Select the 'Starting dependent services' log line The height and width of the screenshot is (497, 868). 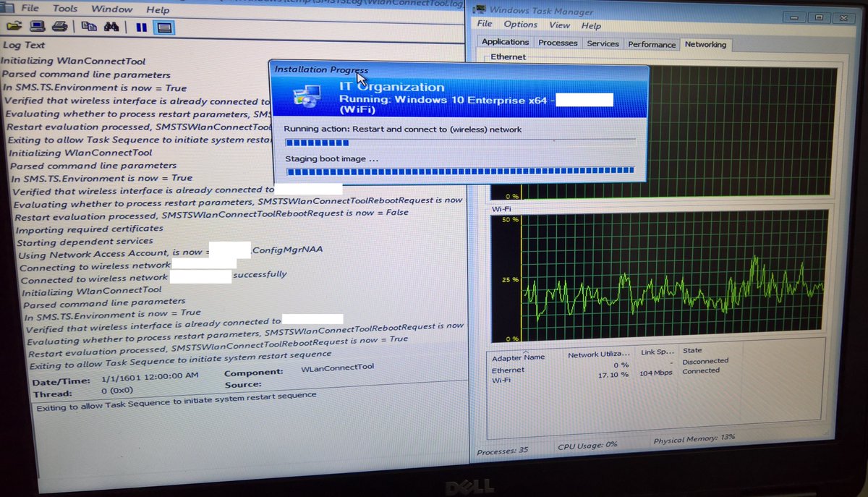tap(85, 242)
